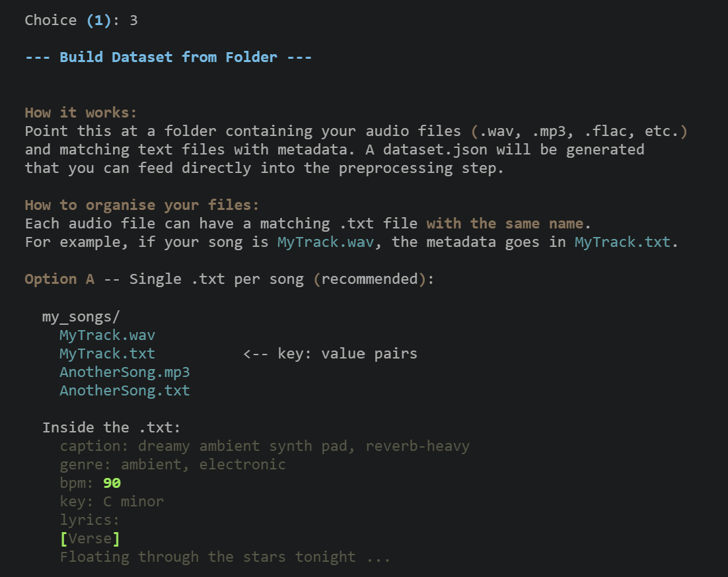Click the "<-- key: value pairs" annotation
Viewport: 728px width, 577px height.
click(x=330, y=354)
